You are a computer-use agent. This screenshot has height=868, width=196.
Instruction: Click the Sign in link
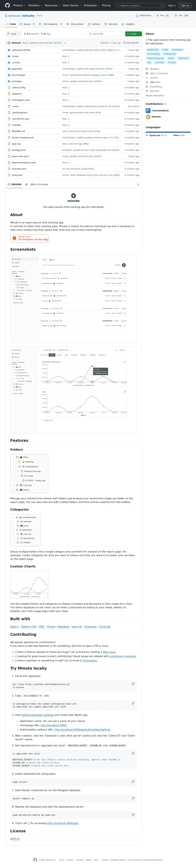click(x=172, y=5)
